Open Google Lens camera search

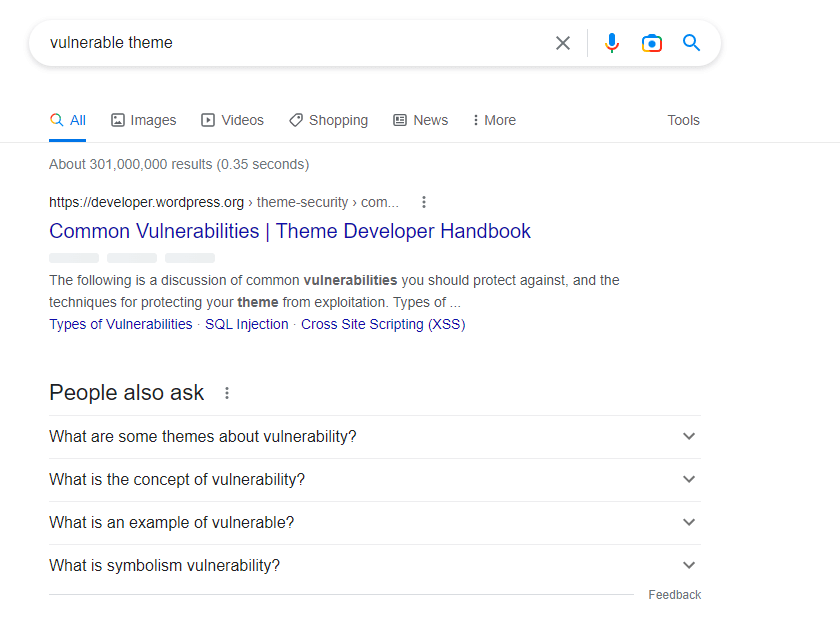tap(652, 43)
